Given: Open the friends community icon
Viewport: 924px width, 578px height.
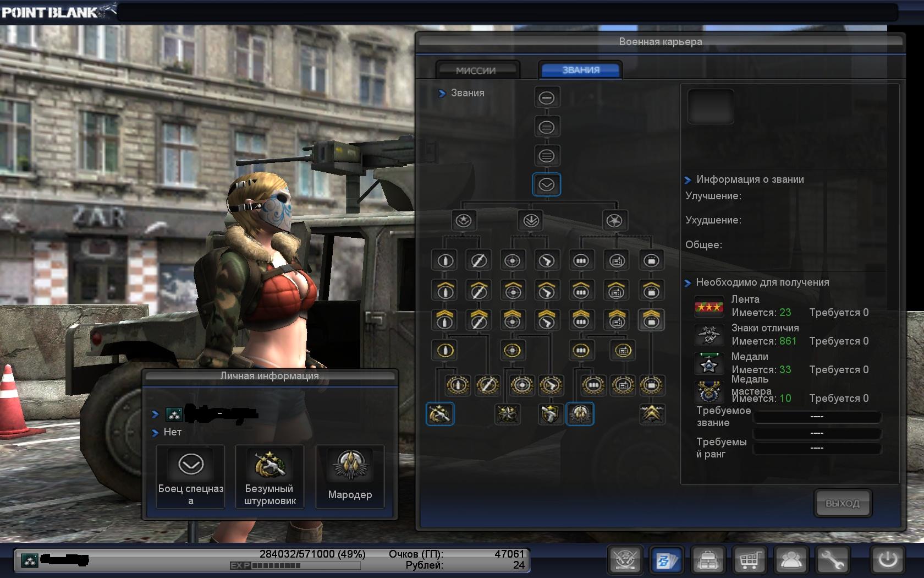Looking at the screenshot, I should click(x=791, y=560).
